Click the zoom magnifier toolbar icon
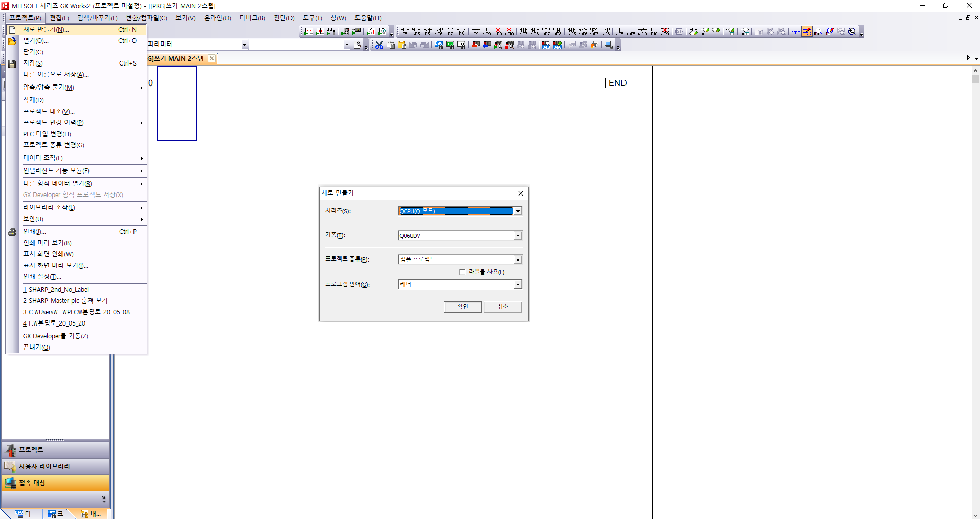 point(852,31)
